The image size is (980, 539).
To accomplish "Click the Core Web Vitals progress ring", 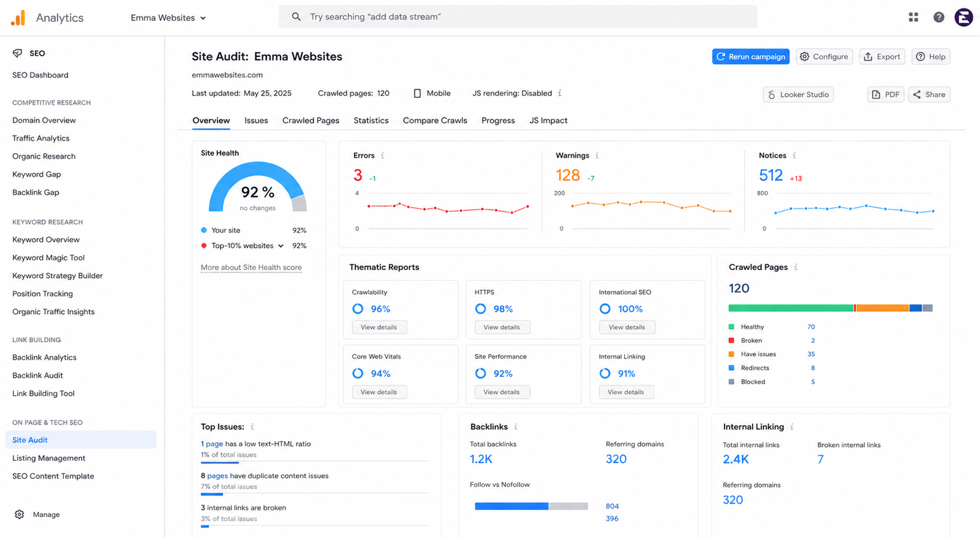I will tap(358, 374).
